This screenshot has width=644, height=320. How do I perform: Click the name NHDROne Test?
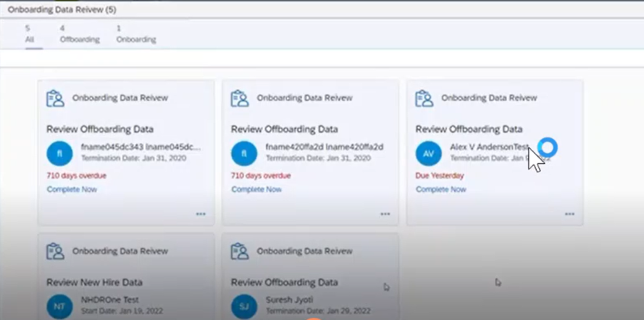pyautogui.click(x=110, y=300)
